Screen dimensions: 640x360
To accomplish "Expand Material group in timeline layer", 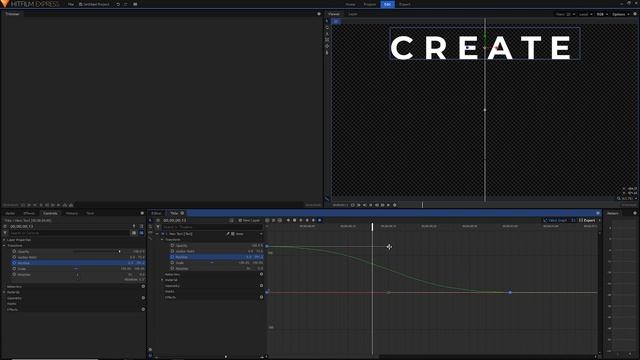I will [x=162, y=280].
